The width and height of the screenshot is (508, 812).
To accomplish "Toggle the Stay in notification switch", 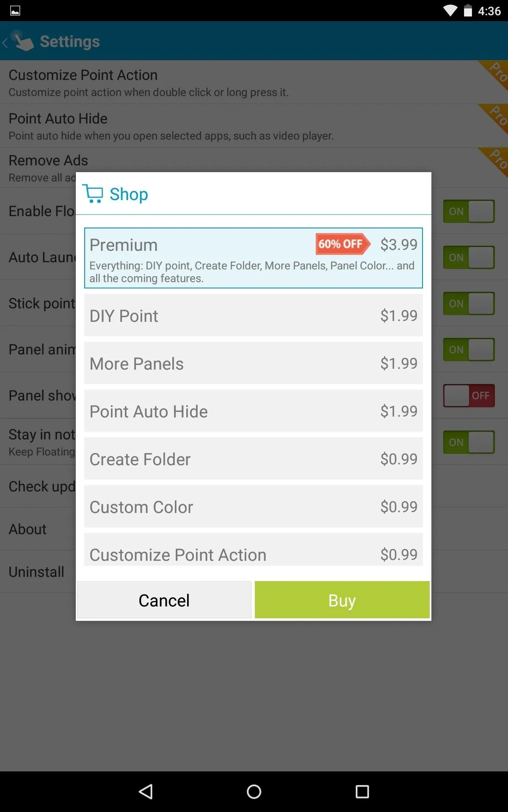I will (x=469, y=442).
